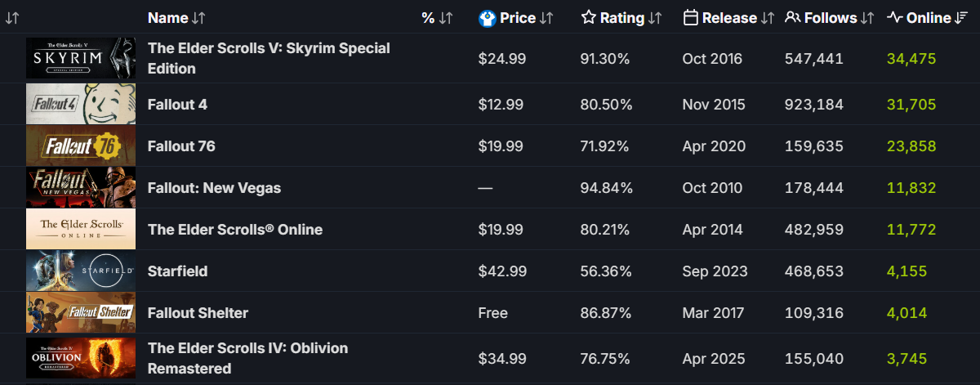The height and width of the screenshot is (385, 980).
Task: Sort by Online descending arrow
Action: point(961,18)
